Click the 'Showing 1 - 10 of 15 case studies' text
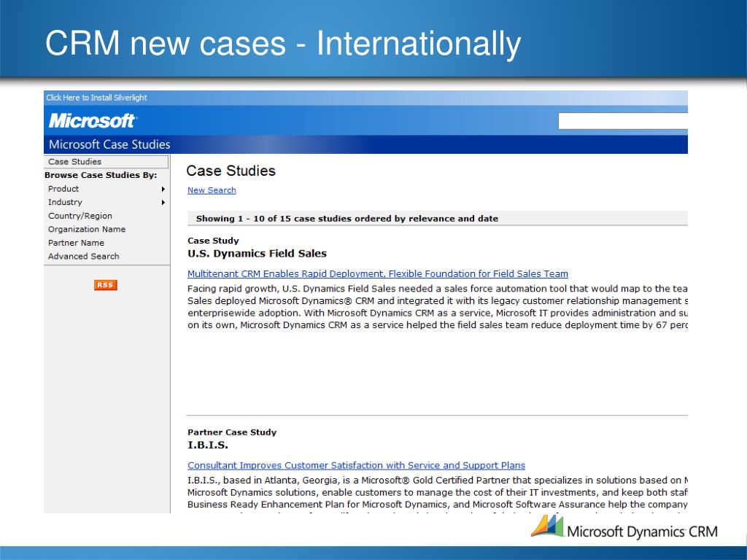Image resolution: width=747 pixels, height=560 pixels. (347, 219)
